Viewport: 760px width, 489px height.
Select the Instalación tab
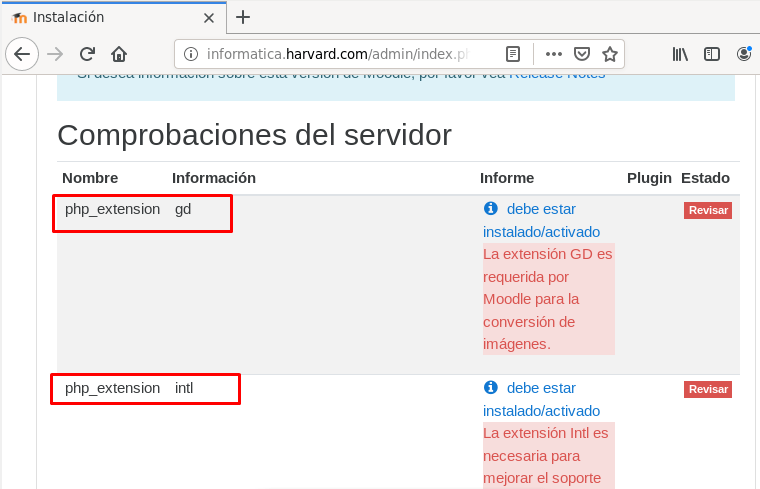click(100, 17)
